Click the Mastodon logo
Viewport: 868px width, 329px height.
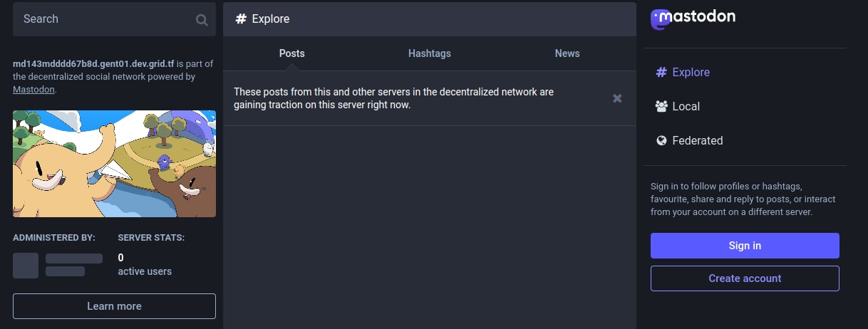pyautogui.click(x=693, y=19)
